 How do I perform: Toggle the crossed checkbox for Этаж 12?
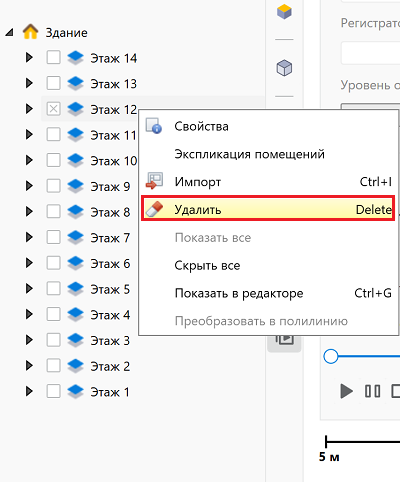[53, 109]
